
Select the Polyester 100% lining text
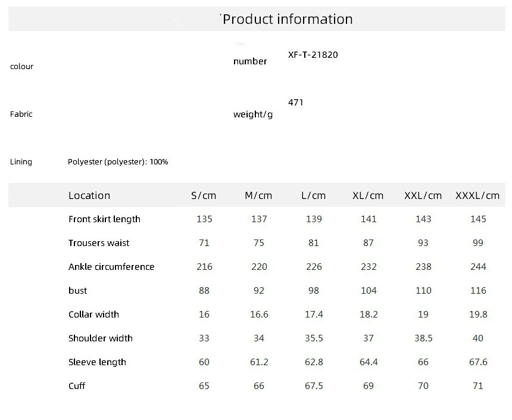[x=118, y=161]
